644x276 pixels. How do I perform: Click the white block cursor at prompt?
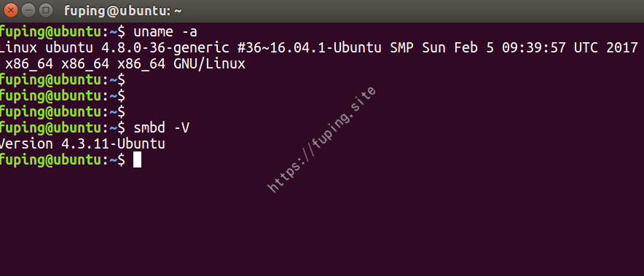click(x=137, y=159)
